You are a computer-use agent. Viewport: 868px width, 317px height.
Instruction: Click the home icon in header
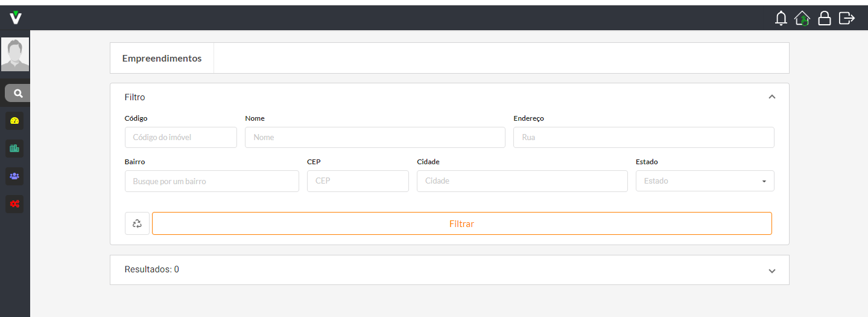pyautogui.click(x=802, y=18)
